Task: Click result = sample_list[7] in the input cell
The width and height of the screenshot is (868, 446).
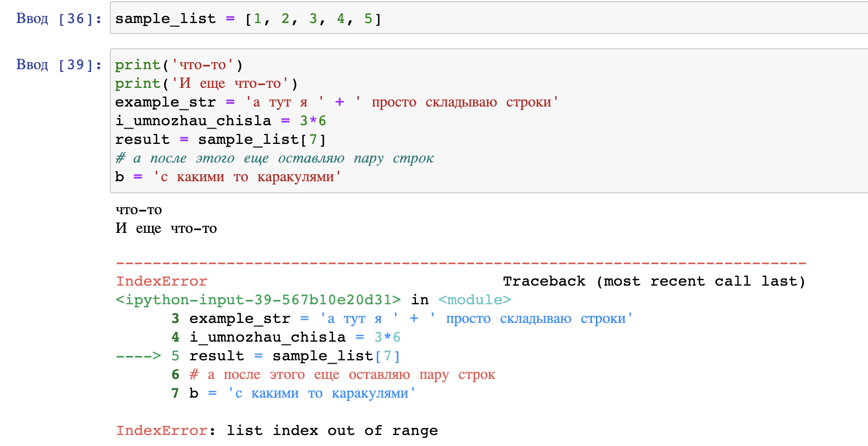Action: [x=220, y=140]
